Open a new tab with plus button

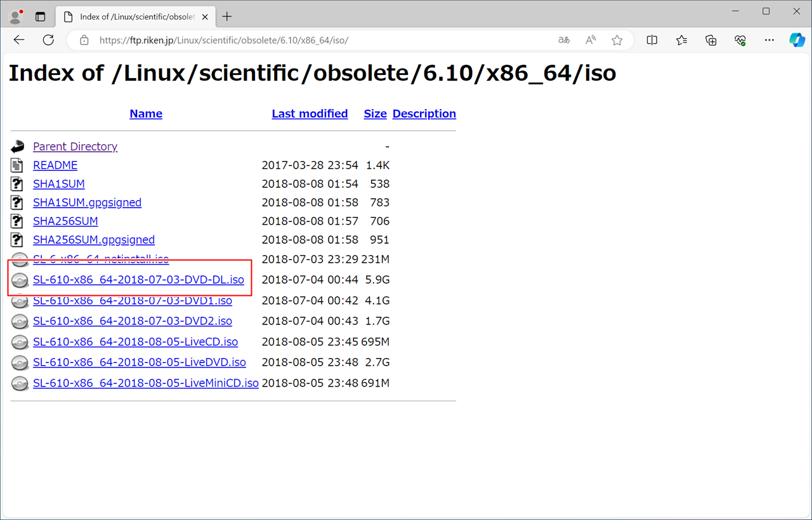click(x=227, y=17)
